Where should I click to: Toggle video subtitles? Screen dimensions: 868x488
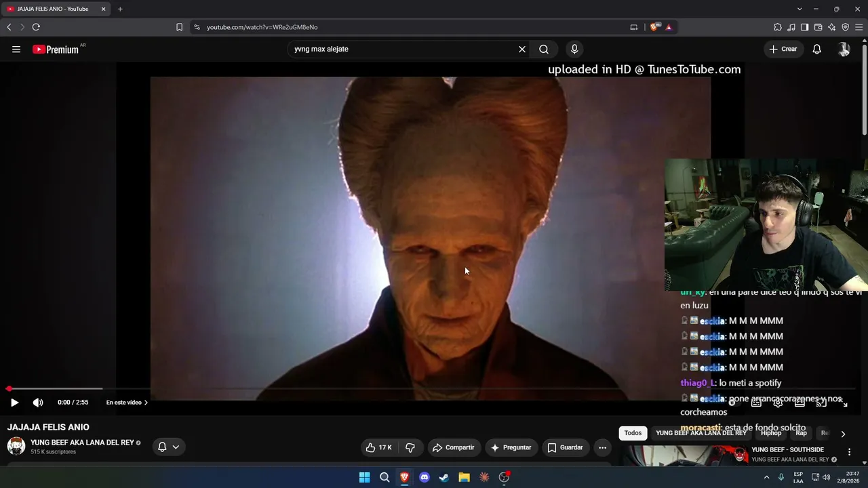(756, 403)
